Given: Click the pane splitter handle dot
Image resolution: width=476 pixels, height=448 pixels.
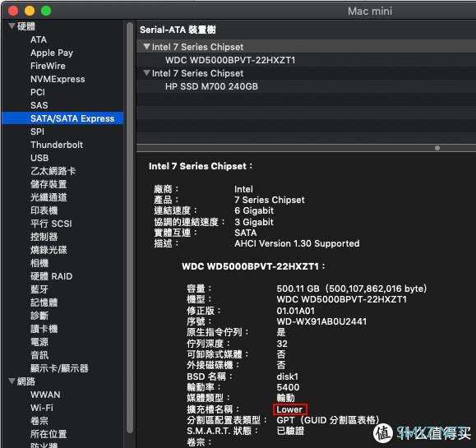Looking at the screenshot, I should [x=437, y=148].
